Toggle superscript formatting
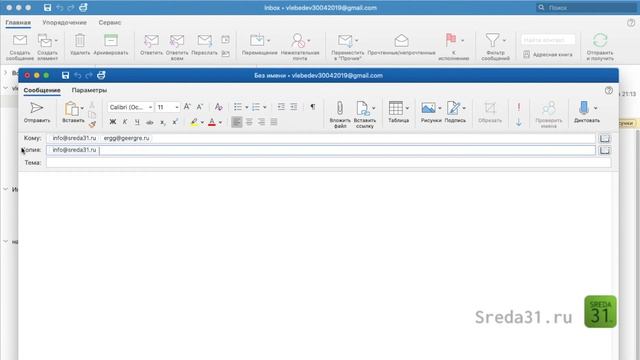Screen dimensions: 640x360 point(175,122)
